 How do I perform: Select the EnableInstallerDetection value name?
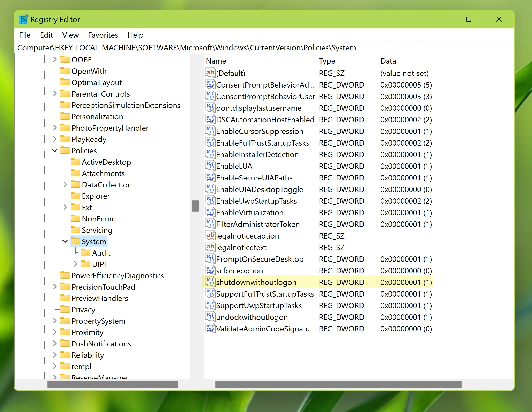[257, 154]
